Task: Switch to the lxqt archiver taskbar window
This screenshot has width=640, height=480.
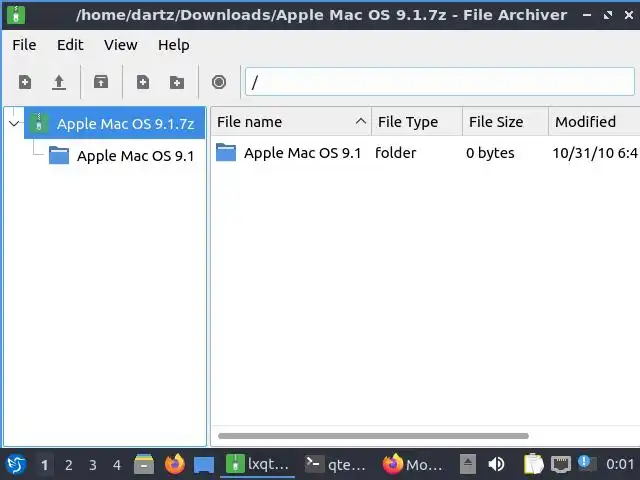Action: coord(258,464)
